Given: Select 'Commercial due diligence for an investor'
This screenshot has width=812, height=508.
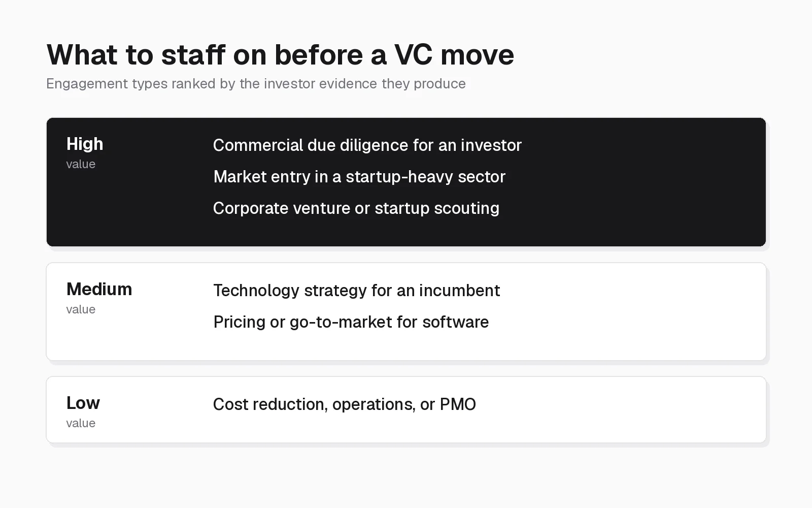Looking at the screenshot, I should click(367, 145).
